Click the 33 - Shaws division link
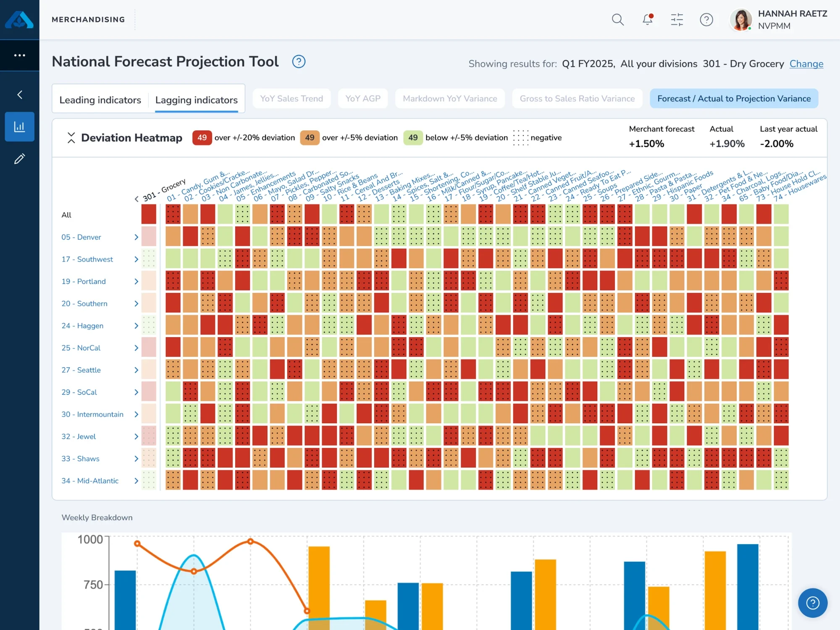The height and width of the screenshot is (630, 840). pos(80,459)
